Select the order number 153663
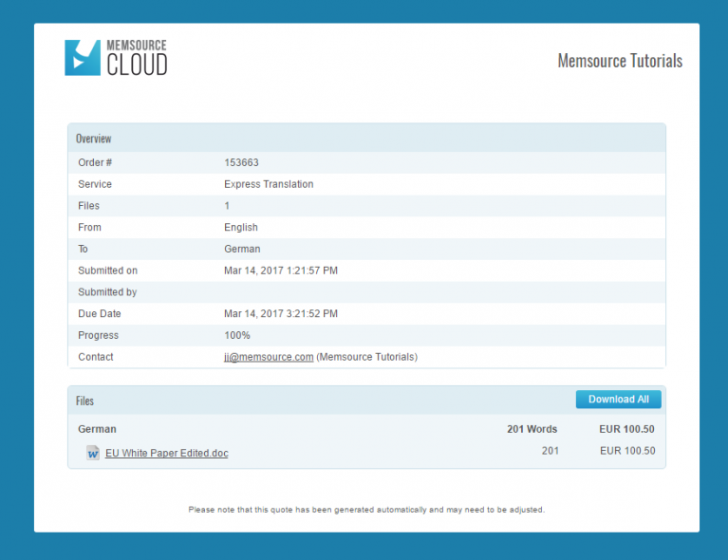728x560 pixels. (241, 162)
